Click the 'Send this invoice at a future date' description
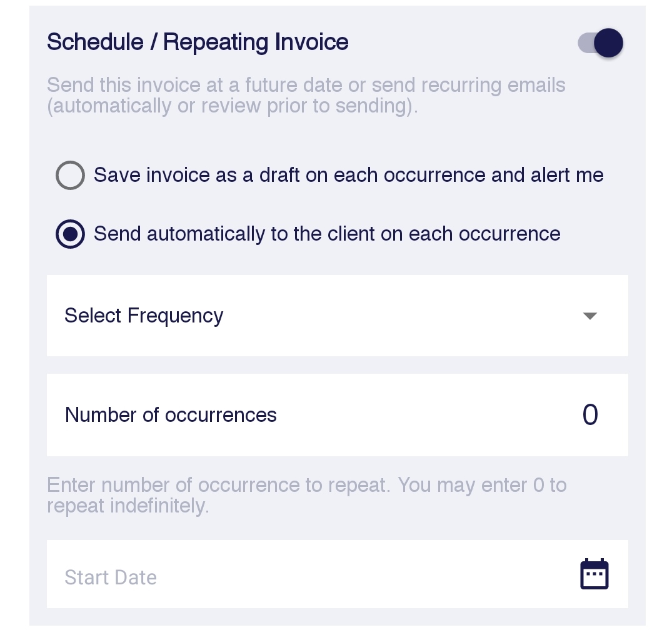 pyautogui.click(x=306, y=95)
